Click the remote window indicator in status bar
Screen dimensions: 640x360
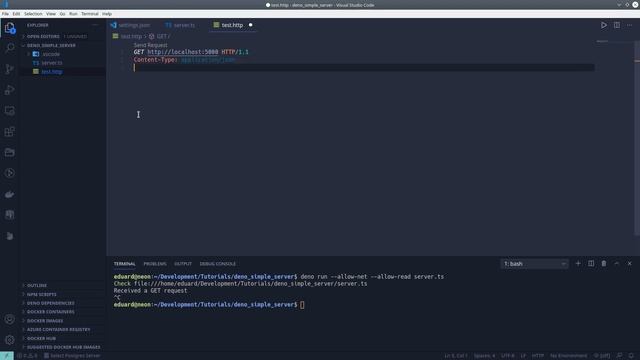click(7, 356)
